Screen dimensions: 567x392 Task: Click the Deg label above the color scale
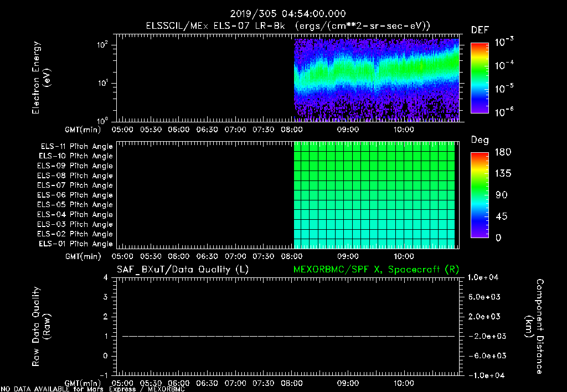click(480, 140)
